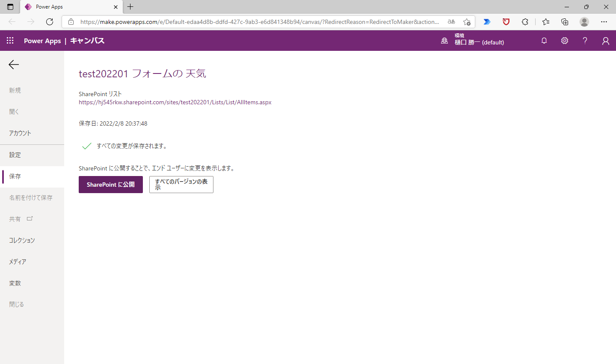
Task: Select 保存 in the left menu
Action: point(32,176)
